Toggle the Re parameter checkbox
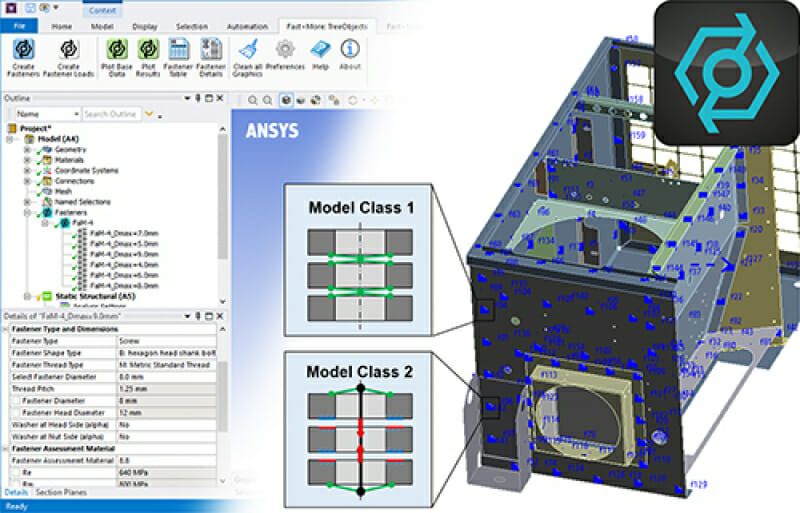This screenshot has width=800, height=513. [15, 473]
